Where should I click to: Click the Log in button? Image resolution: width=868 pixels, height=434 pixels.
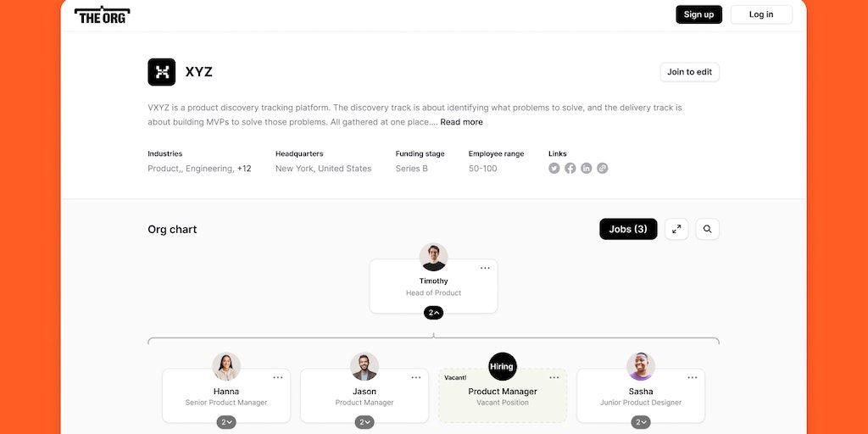coord(761,14)
